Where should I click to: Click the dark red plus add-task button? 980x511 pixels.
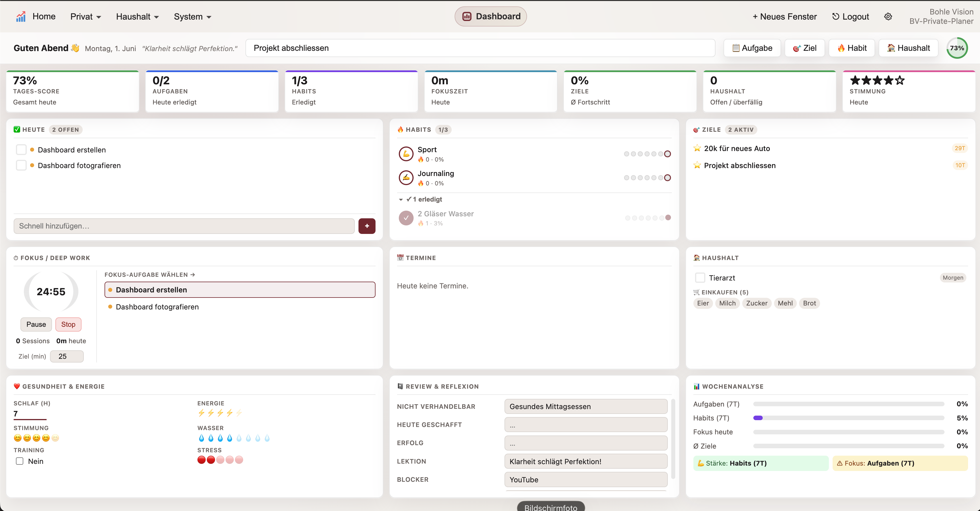(x=367, y=226)
